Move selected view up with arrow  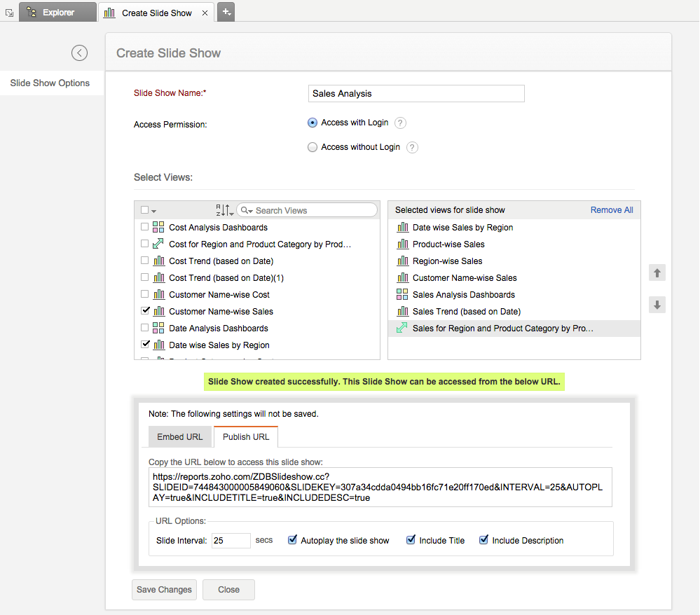657,273
